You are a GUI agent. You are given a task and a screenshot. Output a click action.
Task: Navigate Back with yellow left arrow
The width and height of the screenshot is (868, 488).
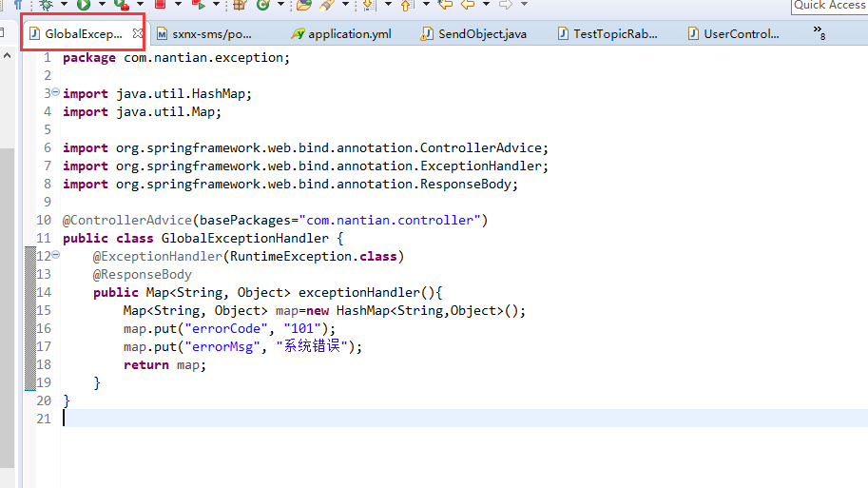468,5
